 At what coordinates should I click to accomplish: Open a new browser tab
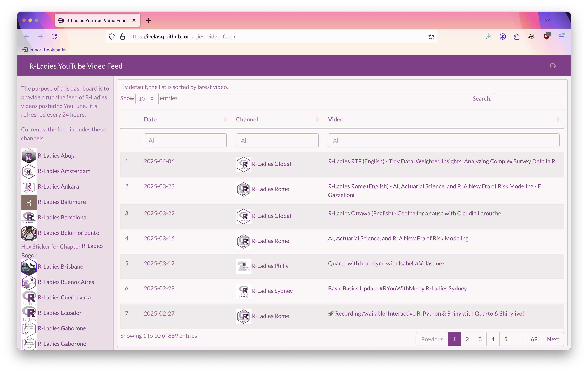(148, 21)
